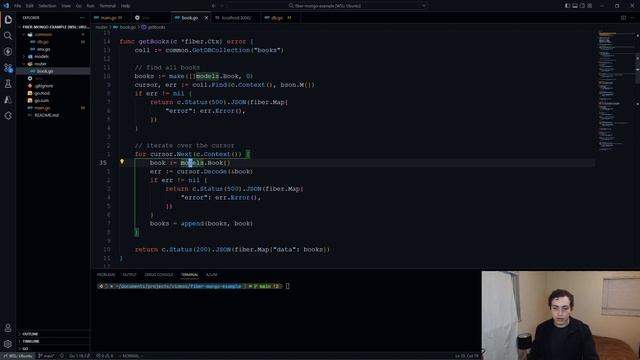
Task: Open the Selection menu
Action: (x=47, y=6)
